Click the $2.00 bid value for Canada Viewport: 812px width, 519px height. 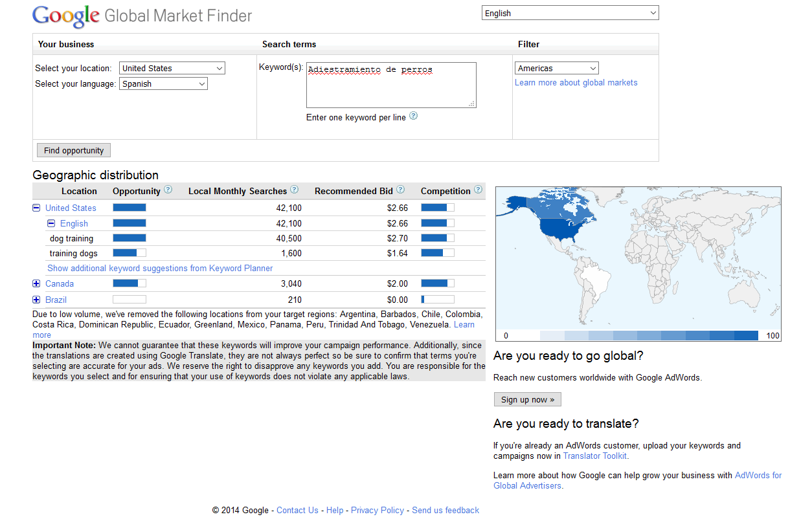(398, 283)
